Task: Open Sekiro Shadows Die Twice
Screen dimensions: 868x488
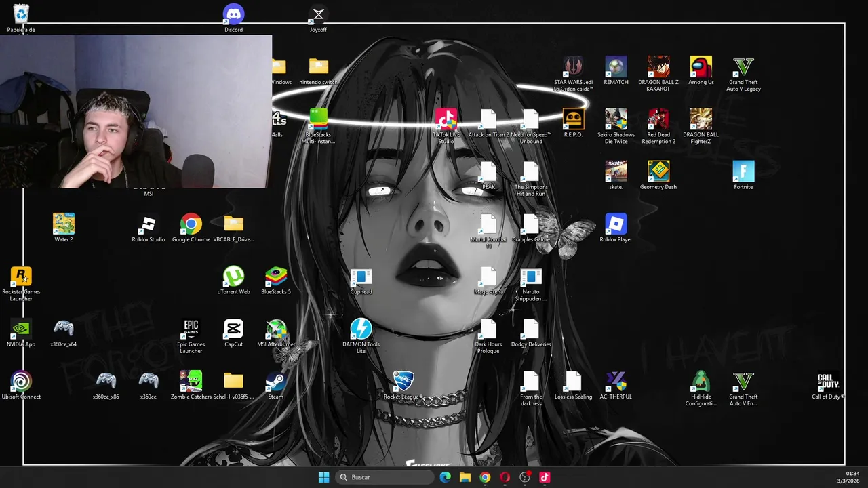Action: tap(616, 127)
